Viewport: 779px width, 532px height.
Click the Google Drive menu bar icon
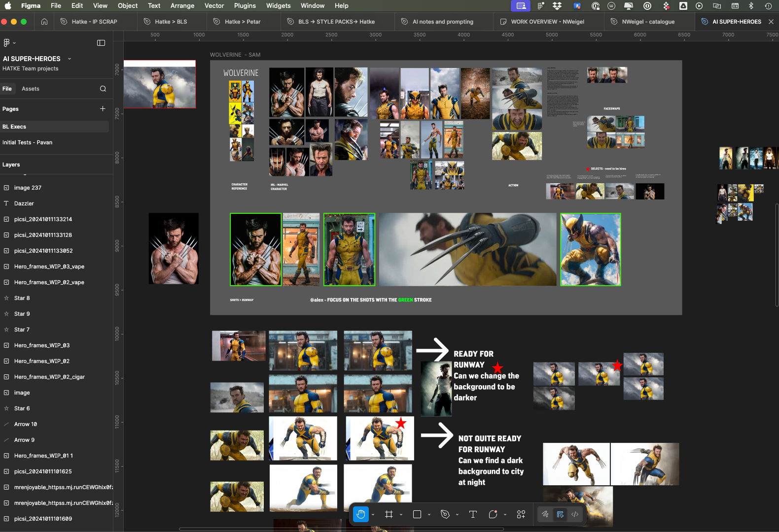(x=683, y=6)
